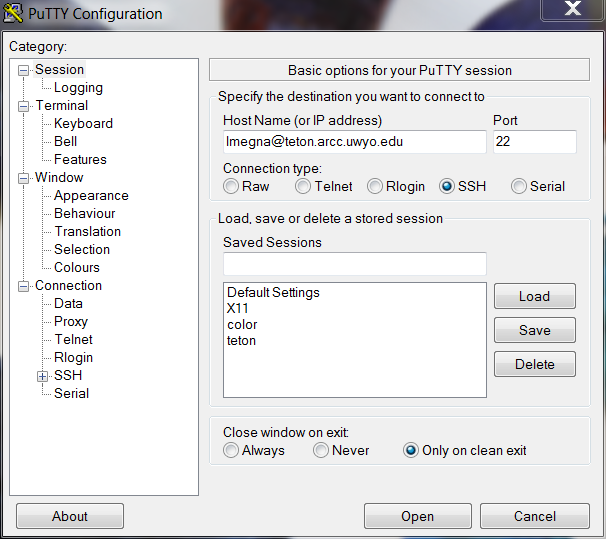Click the Port input field

click(535, 142)
